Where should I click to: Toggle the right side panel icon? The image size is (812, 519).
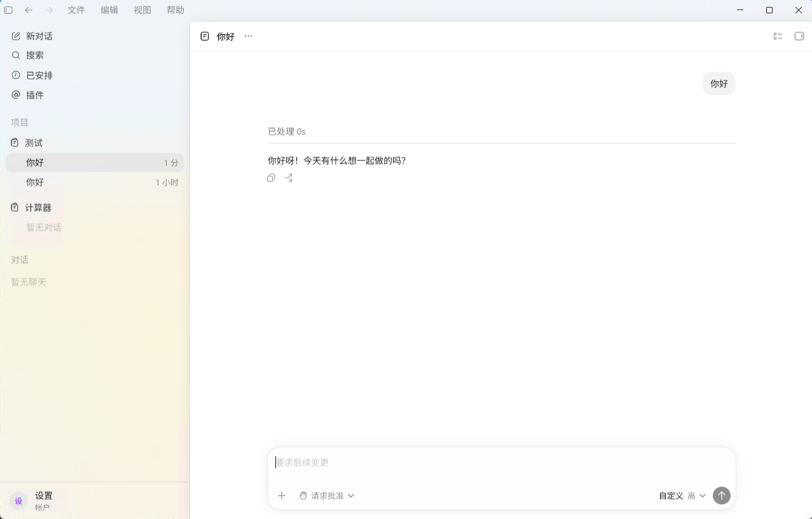coord(799,36)
